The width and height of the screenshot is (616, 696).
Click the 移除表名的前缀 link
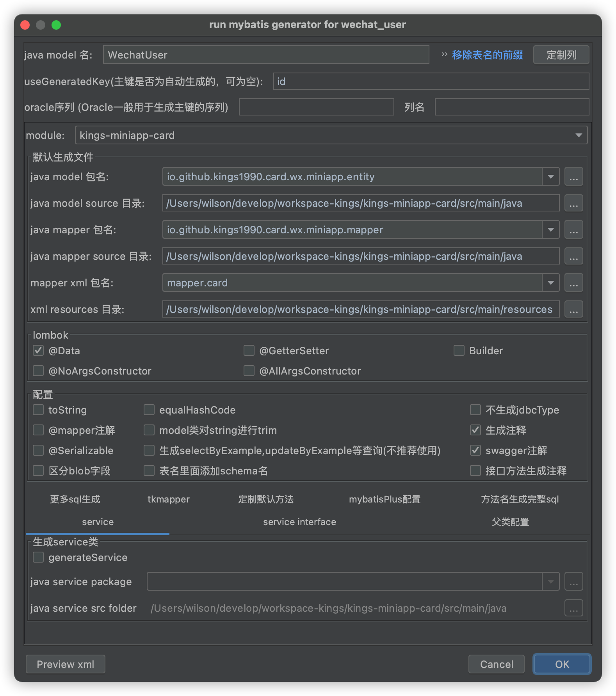coord(488,55)
